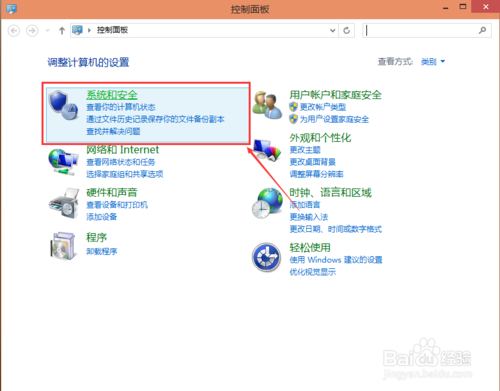This screenshot has height=391, width=500.
Task: Open 系统和安全 shield icon
Action: tap(63, 105)
